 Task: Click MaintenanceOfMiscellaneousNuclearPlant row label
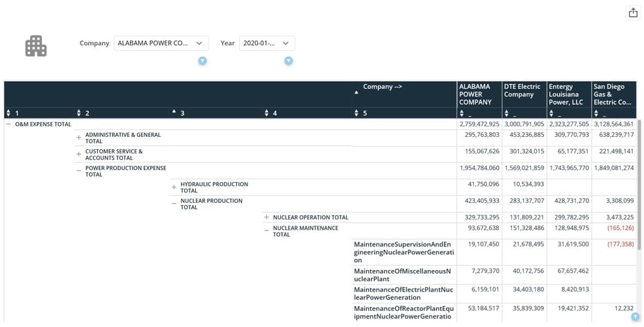coord(402,275)
